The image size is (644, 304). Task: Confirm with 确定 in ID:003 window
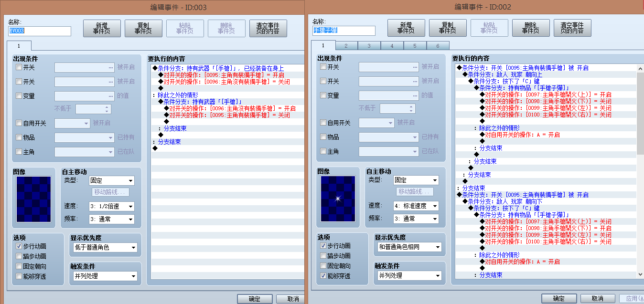[x=255, y=299]
